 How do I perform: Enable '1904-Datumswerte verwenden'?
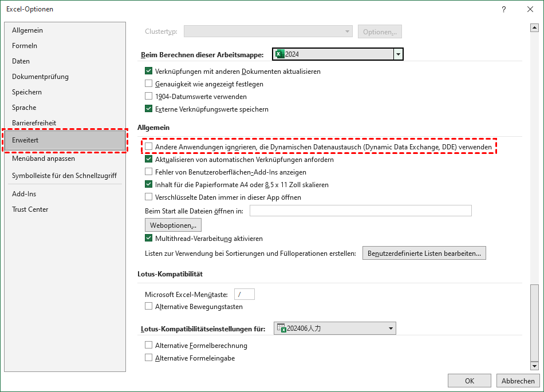(x=148, y=96)
